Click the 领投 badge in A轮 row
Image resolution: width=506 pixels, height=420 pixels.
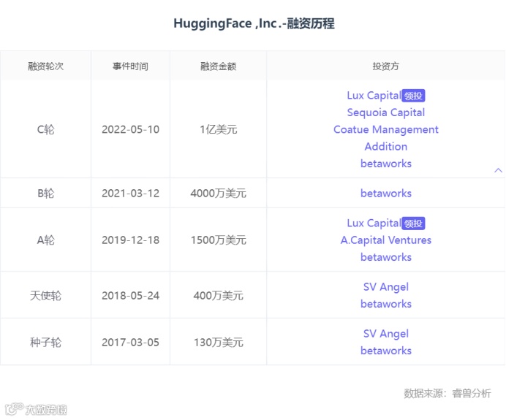(x=413, y=224)
